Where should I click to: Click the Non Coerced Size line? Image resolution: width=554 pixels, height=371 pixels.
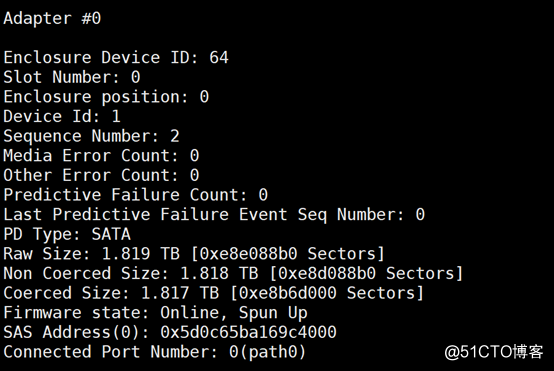tap(233, 273)
